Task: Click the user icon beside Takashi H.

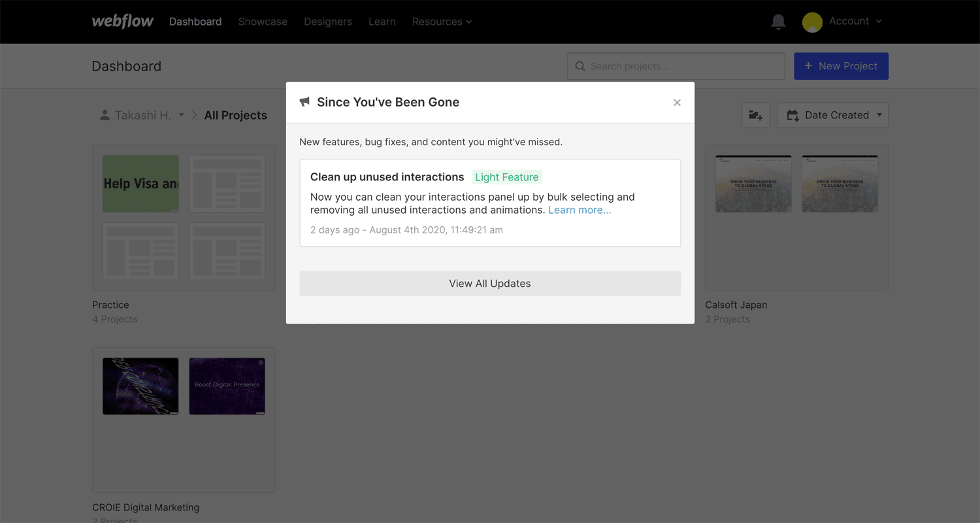Action: pos(104,115)
